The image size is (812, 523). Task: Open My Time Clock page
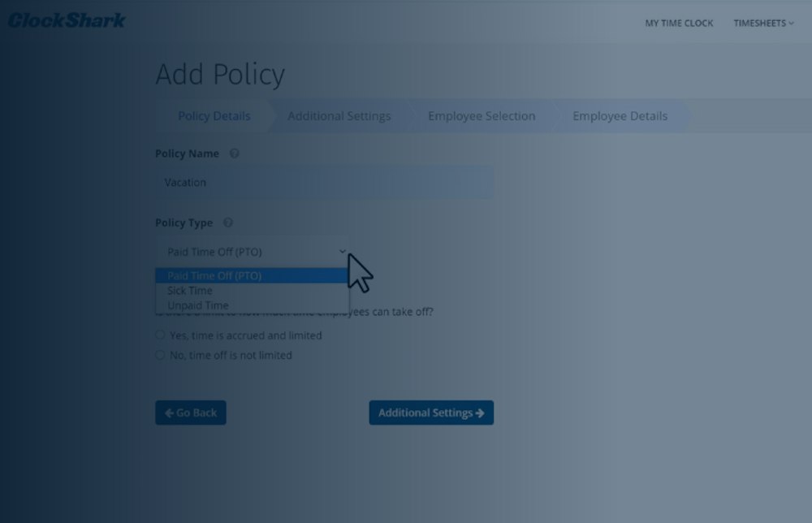tap(678, 24)
